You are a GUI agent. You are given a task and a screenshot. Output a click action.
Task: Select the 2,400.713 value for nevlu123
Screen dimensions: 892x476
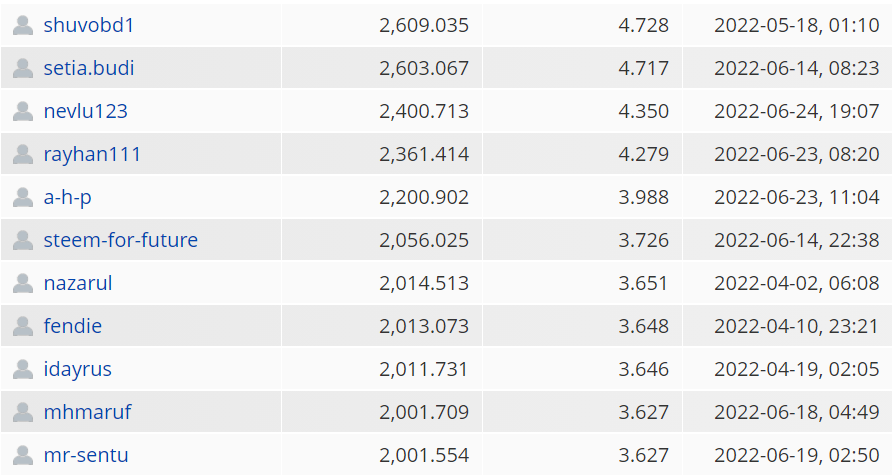(424, 111)
